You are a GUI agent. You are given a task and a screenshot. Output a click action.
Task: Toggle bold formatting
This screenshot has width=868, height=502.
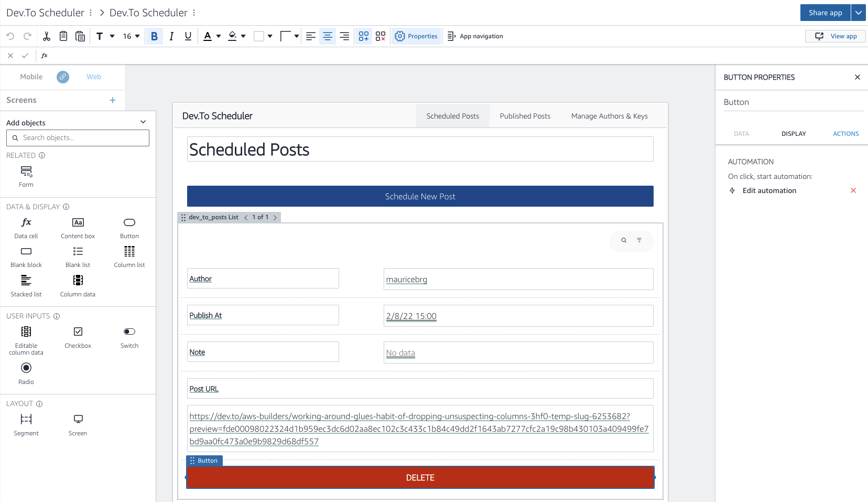(x=154, y=36)
